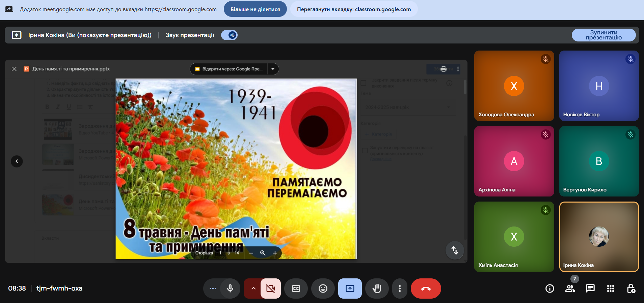Viewport: 644px width, 303px height.
Task: Print the presentation with the printer icon
Action: [444, 69]
